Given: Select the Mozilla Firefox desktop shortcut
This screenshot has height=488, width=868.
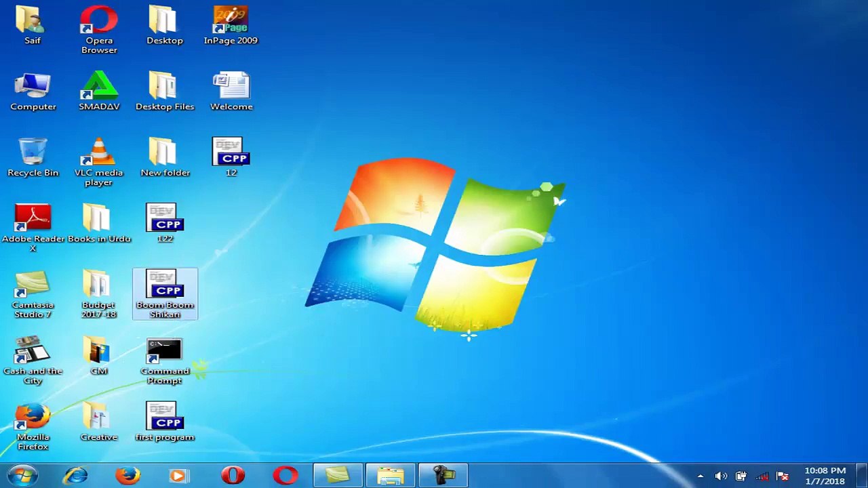Looking at the screenshot, I should coord(33,426).
